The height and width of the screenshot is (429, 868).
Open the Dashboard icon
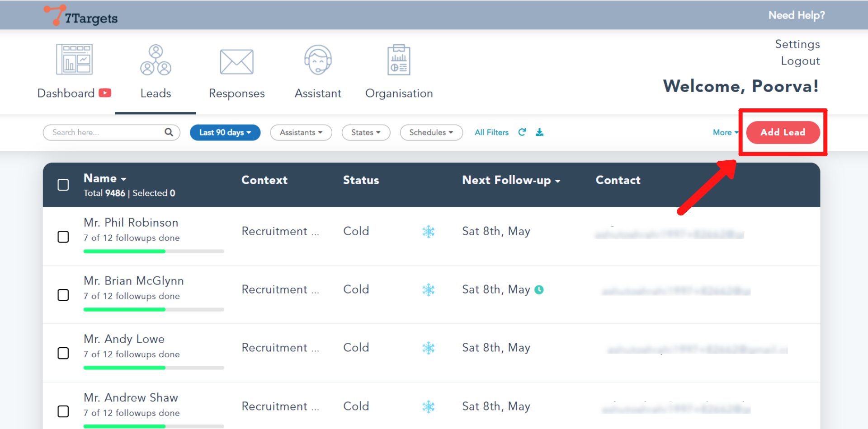tap(74, 60)
